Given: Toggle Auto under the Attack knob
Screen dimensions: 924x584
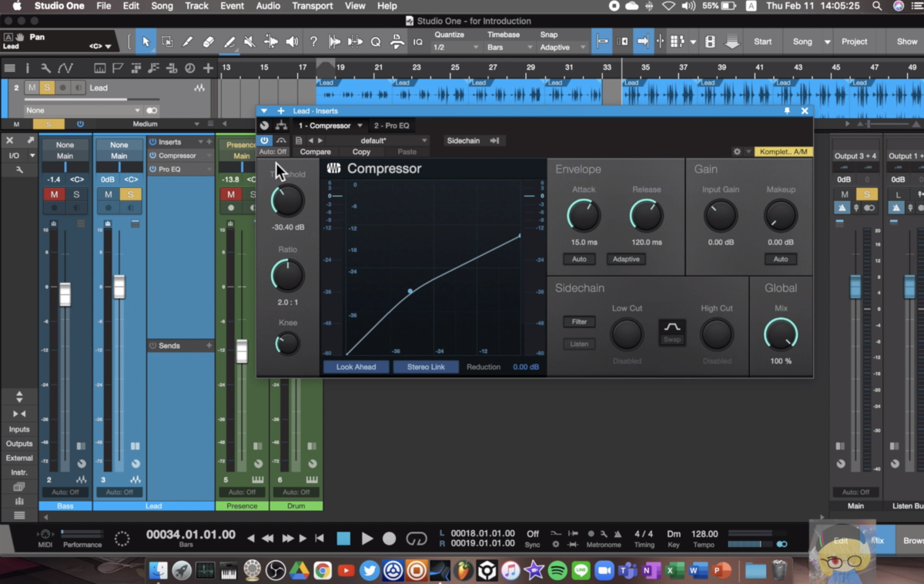Looking at the screenshot, I should [x=579, y=259].
